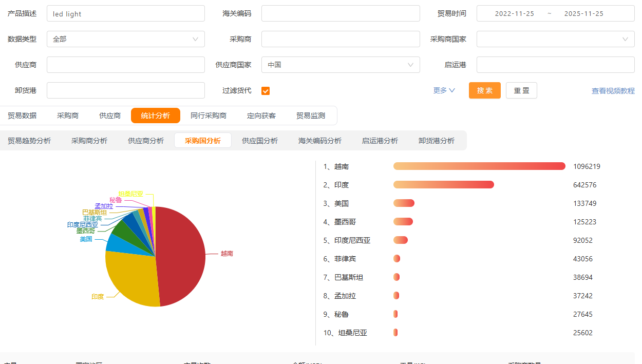
Task: Click the 越南 ranking bar
Action: (479, 166)
